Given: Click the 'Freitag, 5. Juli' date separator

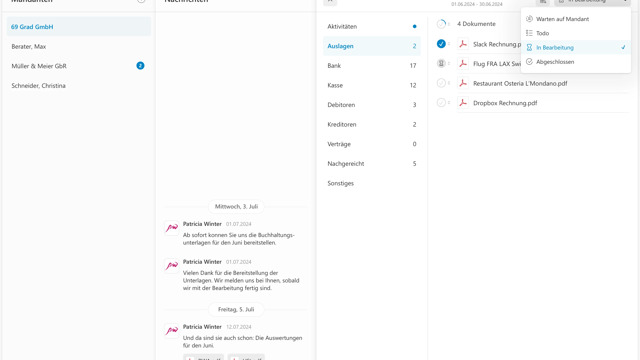Looking at the screenshot, I should coord(236,309).
